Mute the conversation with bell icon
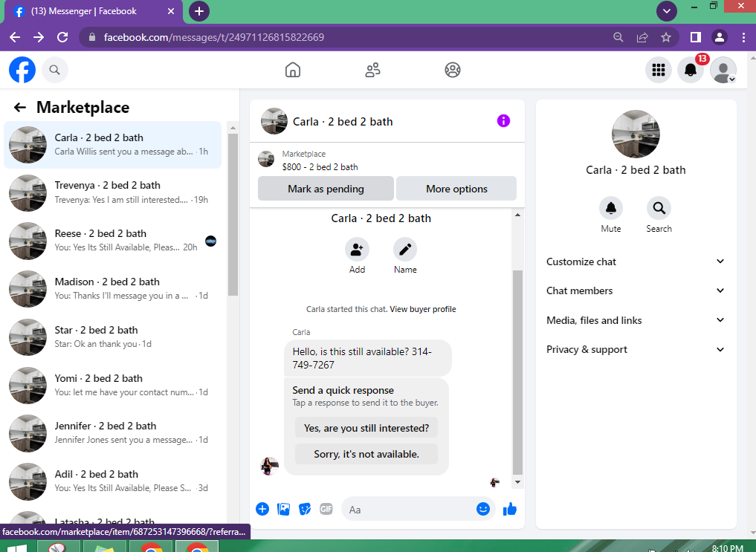The width and height of the screenshot is (756, 552). pyautogui.click(x=611, y=208)
